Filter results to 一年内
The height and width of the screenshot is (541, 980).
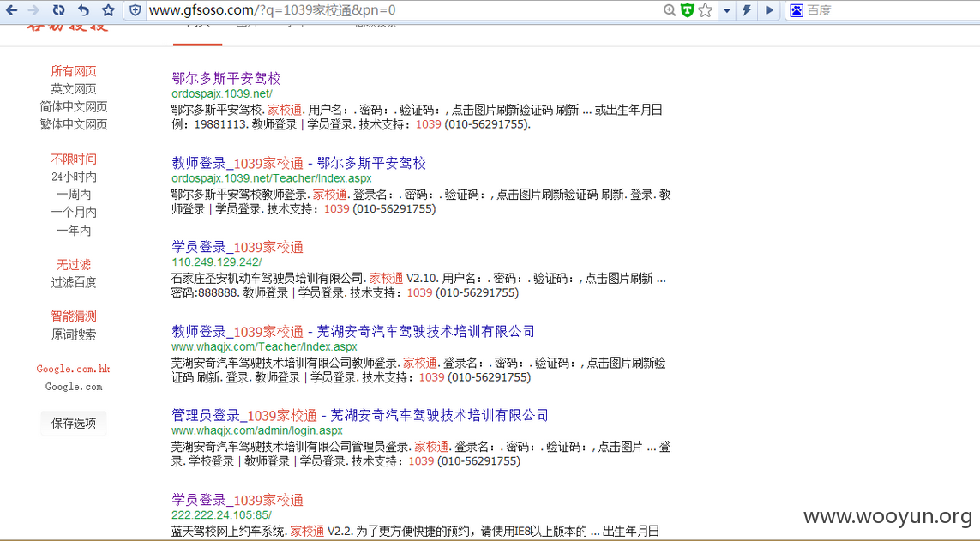[x=74, y=231]
